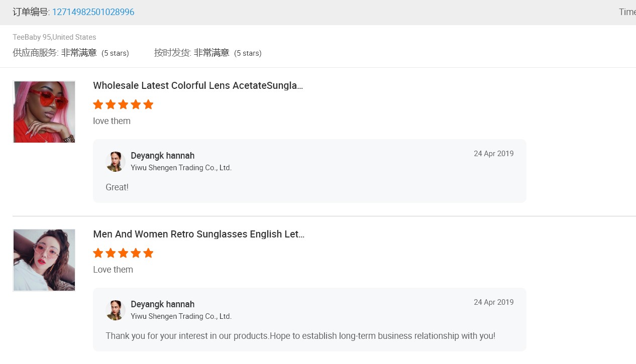Viewport: 636px width, 364px height.
Task: Select first star of the Retro Sunglasses review
Action: [98, 253]
